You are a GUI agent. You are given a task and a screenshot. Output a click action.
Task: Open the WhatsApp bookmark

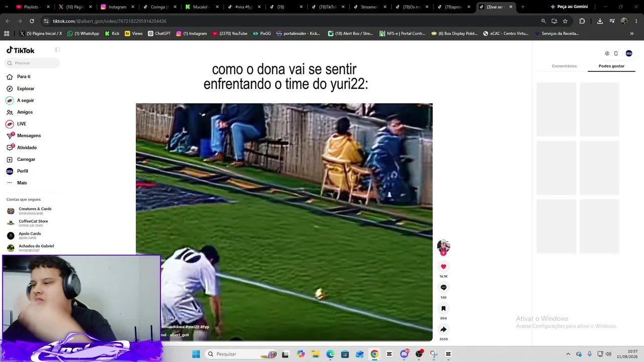(x=84, y=34)
